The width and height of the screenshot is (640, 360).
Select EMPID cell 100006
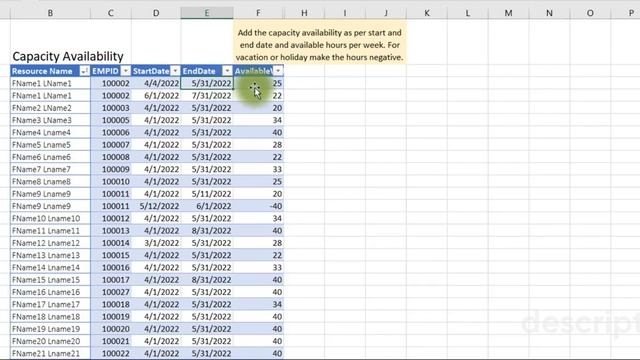111,132
